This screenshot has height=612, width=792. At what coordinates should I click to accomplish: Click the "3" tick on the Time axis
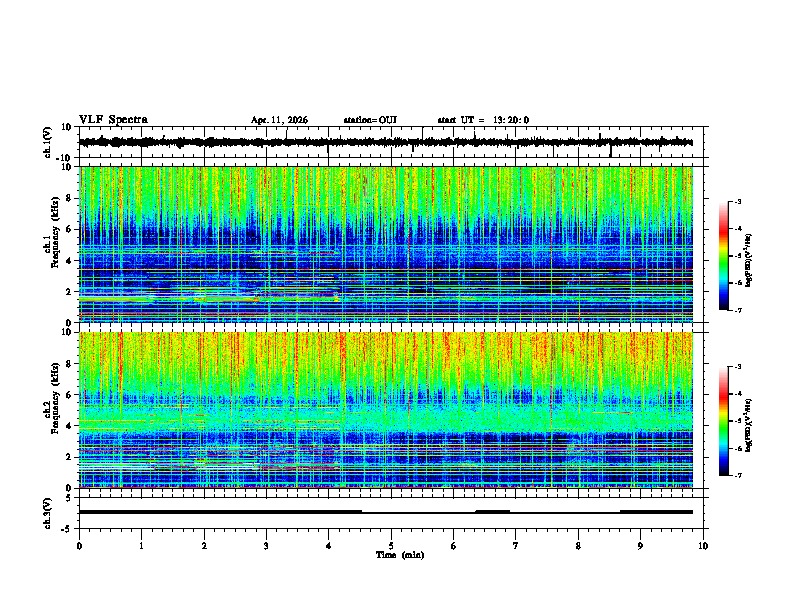coord(266,546)
